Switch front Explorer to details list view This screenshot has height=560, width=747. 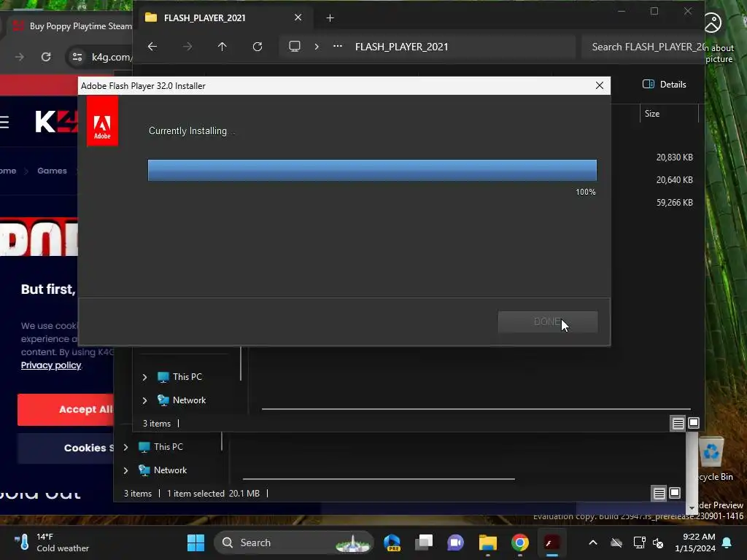click(678, 423)
